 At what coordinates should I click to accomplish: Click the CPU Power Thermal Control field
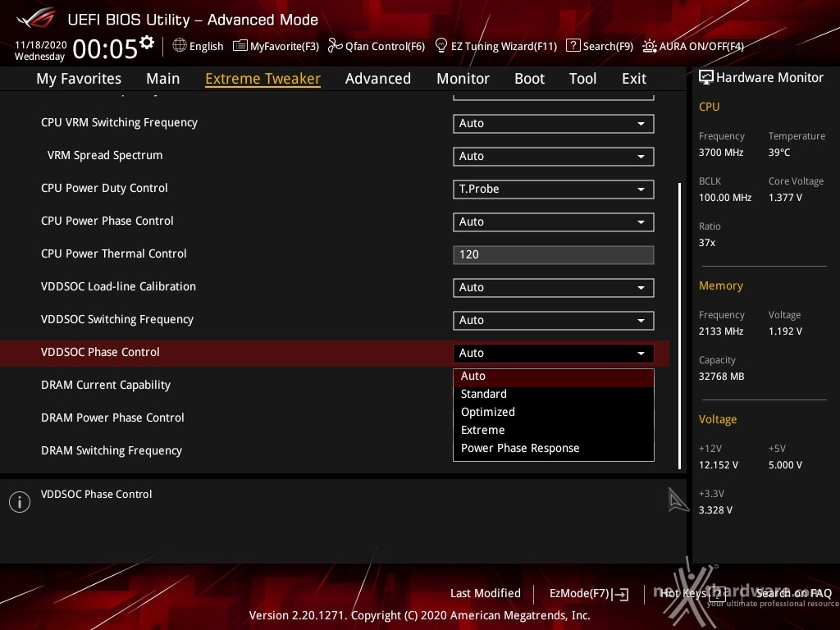pyautogui.click(x=554, y=254)
